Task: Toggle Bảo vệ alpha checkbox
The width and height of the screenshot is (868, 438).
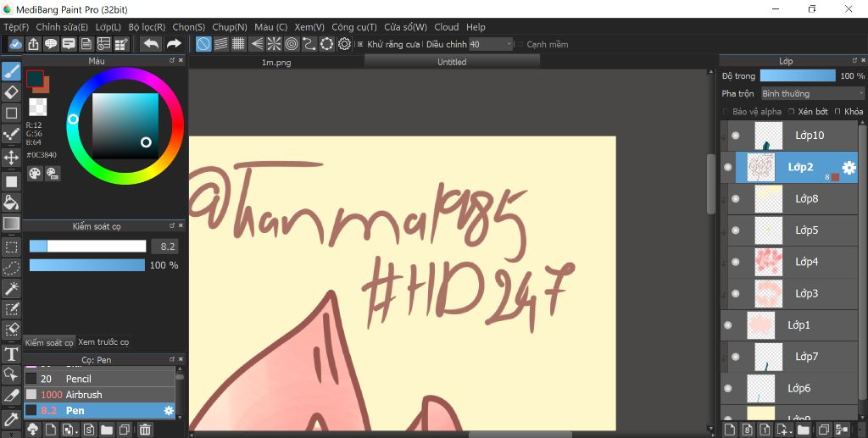Action: 726,112
